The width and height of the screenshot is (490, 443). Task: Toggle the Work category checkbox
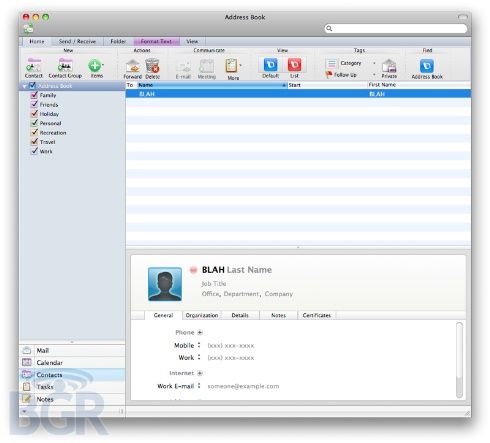[x=34, y=151]
